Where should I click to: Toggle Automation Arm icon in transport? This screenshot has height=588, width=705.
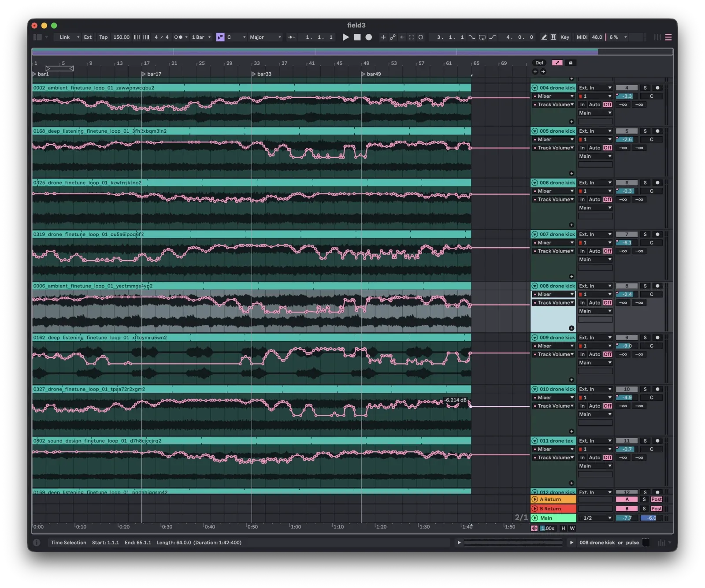click(393, 37)
